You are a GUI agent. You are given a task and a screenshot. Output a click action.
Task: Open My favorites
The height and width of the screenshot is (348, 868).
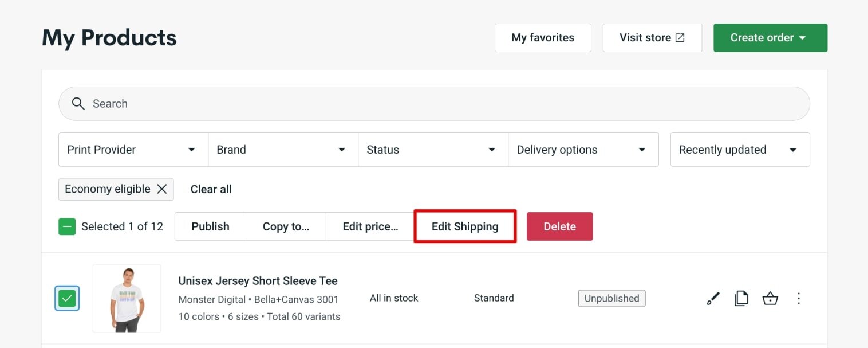click(x=543, y=38)
